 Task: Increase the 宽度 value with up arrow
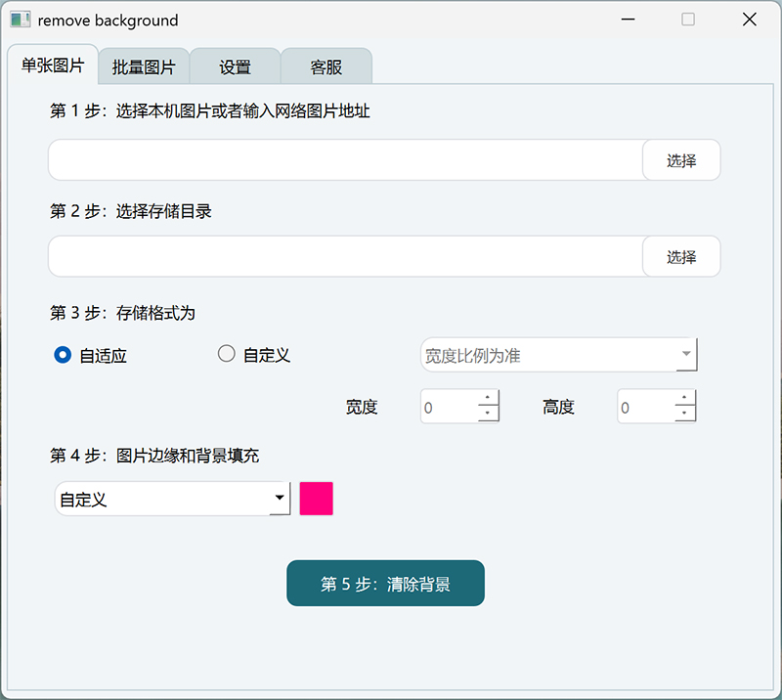(487, 397)
